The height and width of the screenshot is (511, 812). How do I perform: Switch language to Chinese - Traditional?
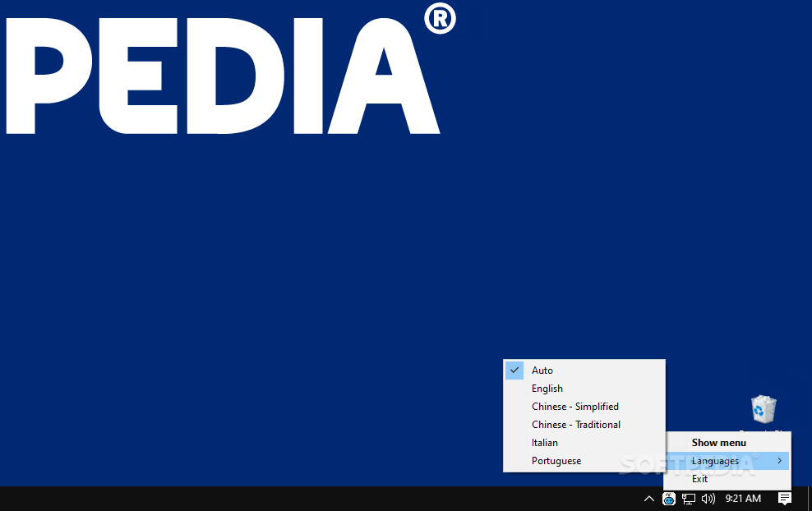(584, 425)
